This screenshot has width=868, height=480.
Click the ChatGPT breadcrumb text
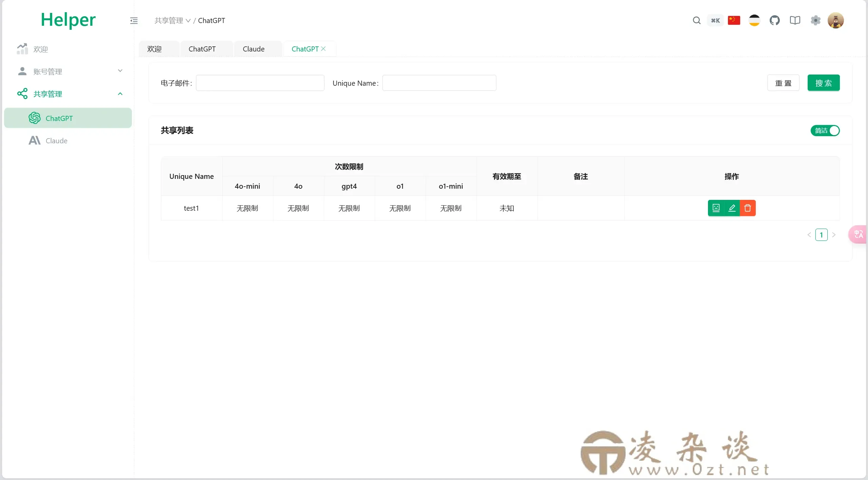coord(211,21)
